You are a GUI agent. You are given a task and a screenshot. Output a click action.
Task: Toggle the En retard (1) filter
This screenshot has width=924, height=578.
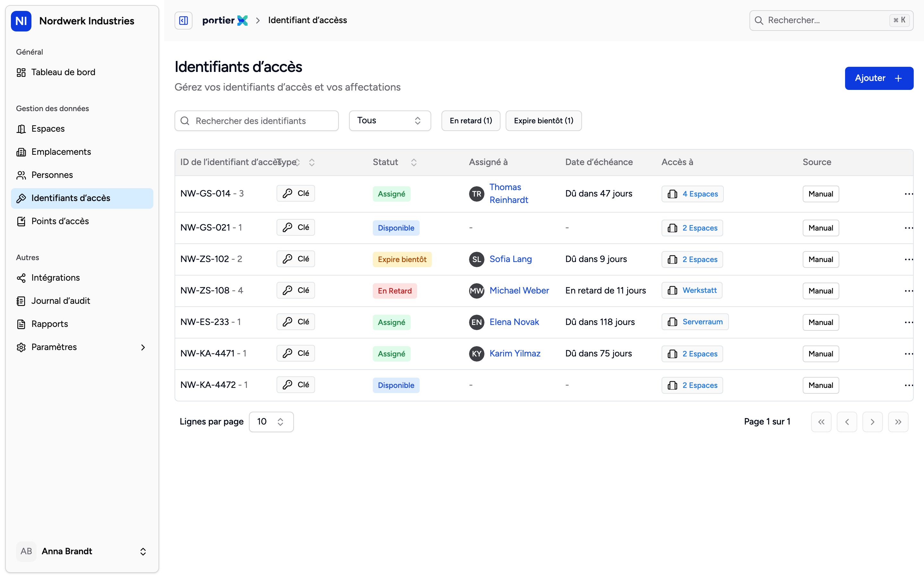coord(471,121)
